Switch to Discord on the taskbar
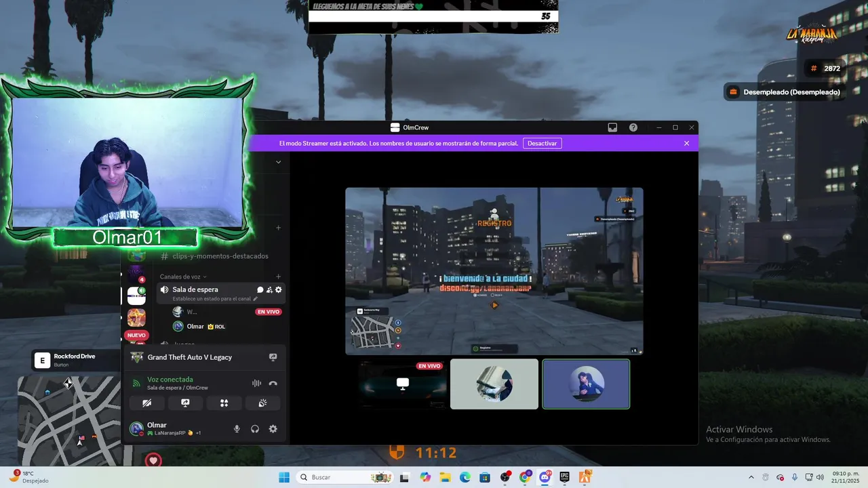Viewport: 868px width, 488px height. (x=545, y=477)
